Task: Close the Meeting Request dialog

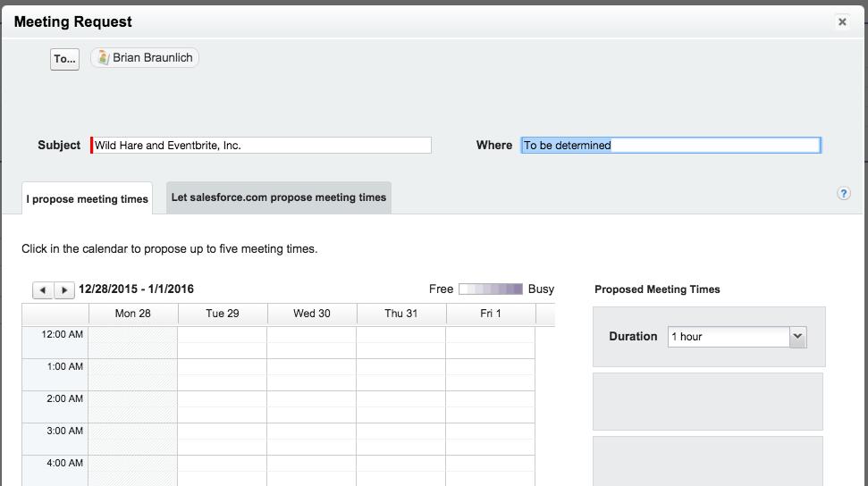Action: pos(842,22)
